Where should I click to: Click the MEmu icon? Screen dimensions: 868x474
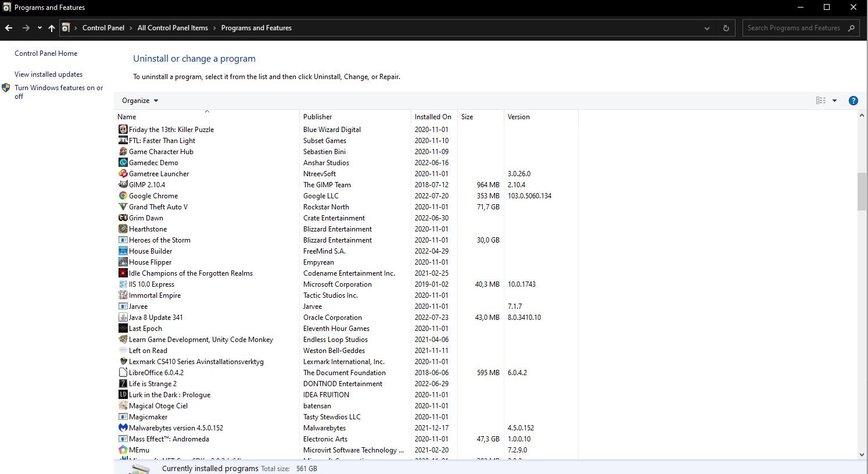tap(123, 450)
